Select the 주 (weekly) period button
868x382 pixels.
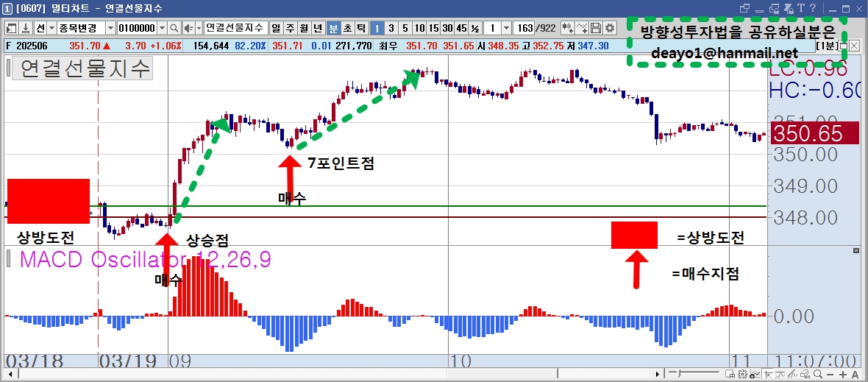click(290, 28)
